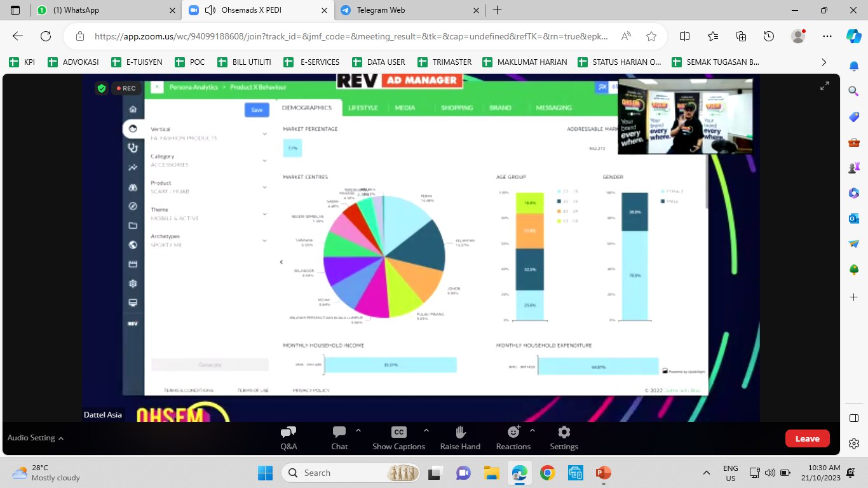This screenshot has width=868, height=488.
Task: Expand the Theme dropdown
Action: (x=264, y=214)
